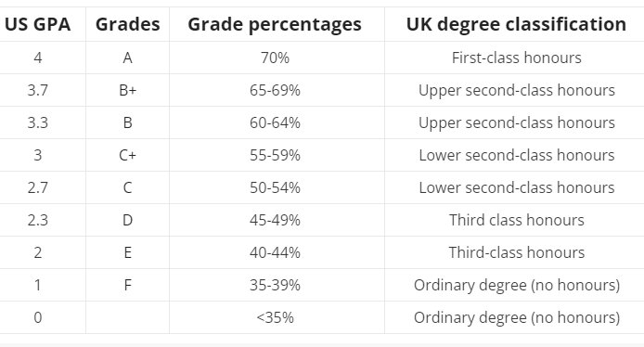
Task: Click the 60-64% percentage cell
Action: coord(275,122)
